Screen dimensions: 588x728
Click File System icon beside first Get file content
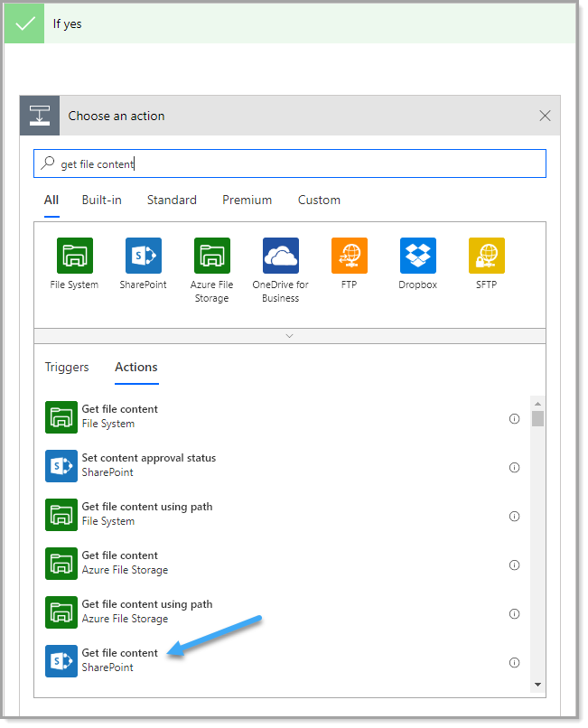61,417
